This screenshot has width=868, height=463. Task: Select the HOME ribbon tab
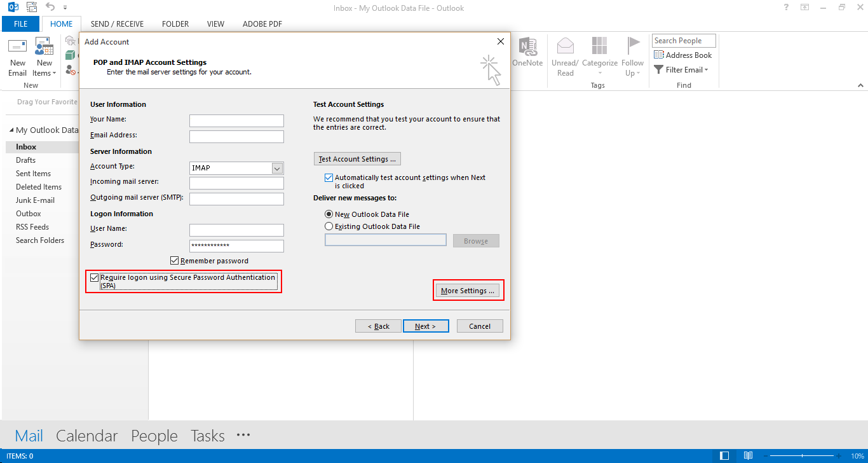(62, 24)
